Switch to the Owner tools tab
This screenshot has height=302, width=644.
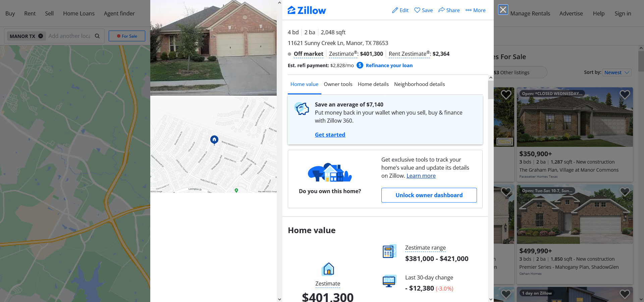click(338, 84)
